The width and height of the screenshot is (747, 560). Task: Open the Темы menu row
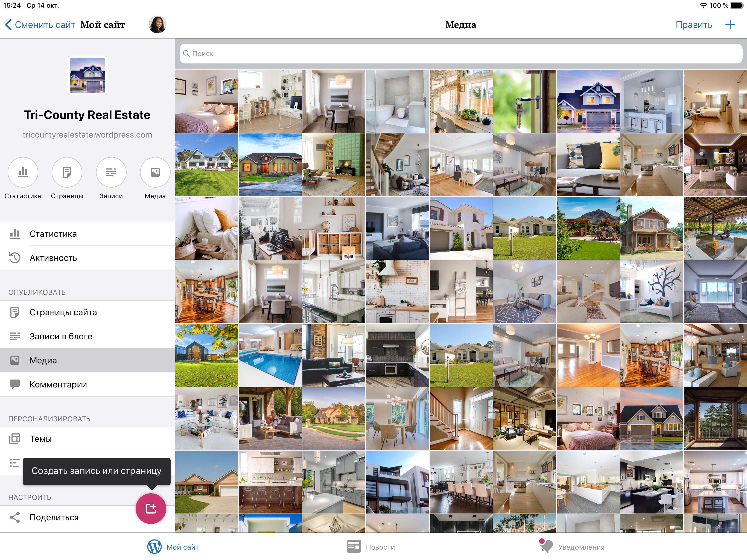[x=87, y=439]
